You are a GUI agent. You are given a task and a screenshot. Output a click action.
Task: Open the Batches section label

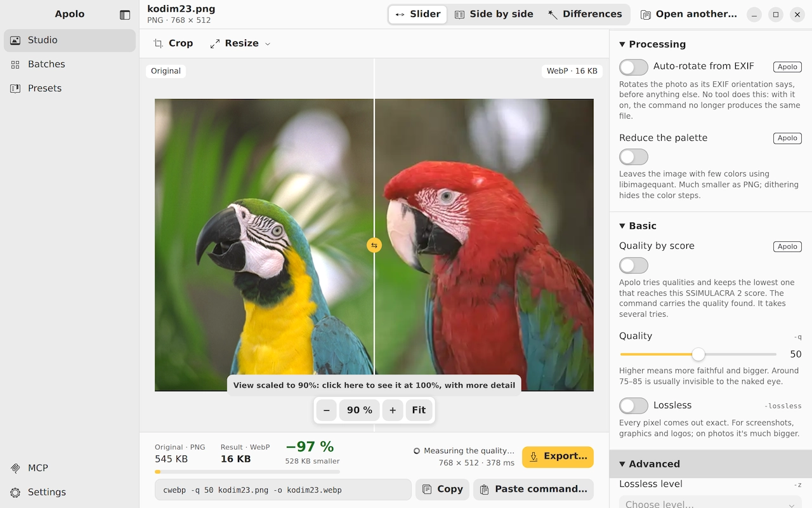click(x=46, y=64)
